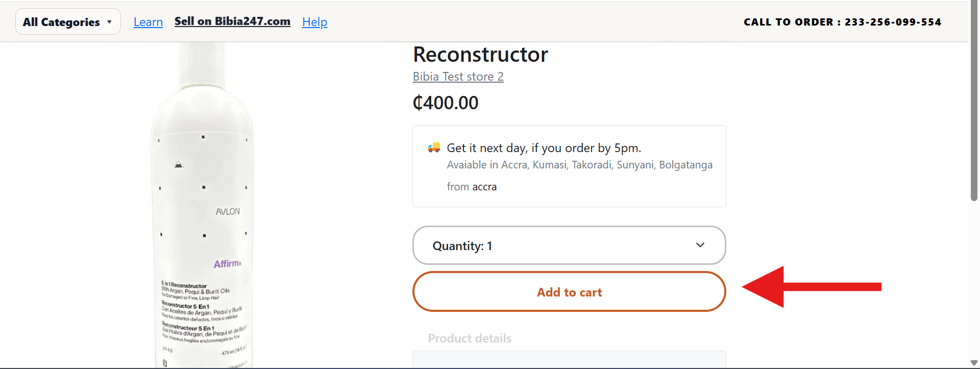Visit the Bibia Test store 2 link
This screenshot has height=369, width=980.
458,77
